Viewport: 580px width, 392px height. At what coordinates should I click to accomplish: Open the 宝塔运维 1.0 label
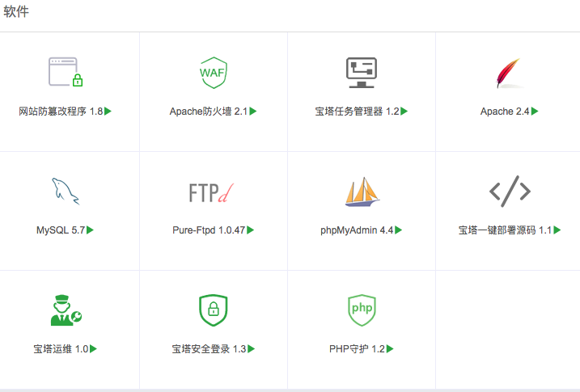click(x=61, y=349)
